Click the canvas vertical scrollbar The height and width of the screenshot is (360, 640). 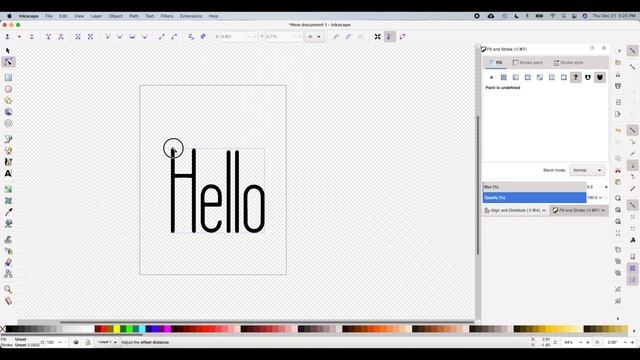click(478, 185)
